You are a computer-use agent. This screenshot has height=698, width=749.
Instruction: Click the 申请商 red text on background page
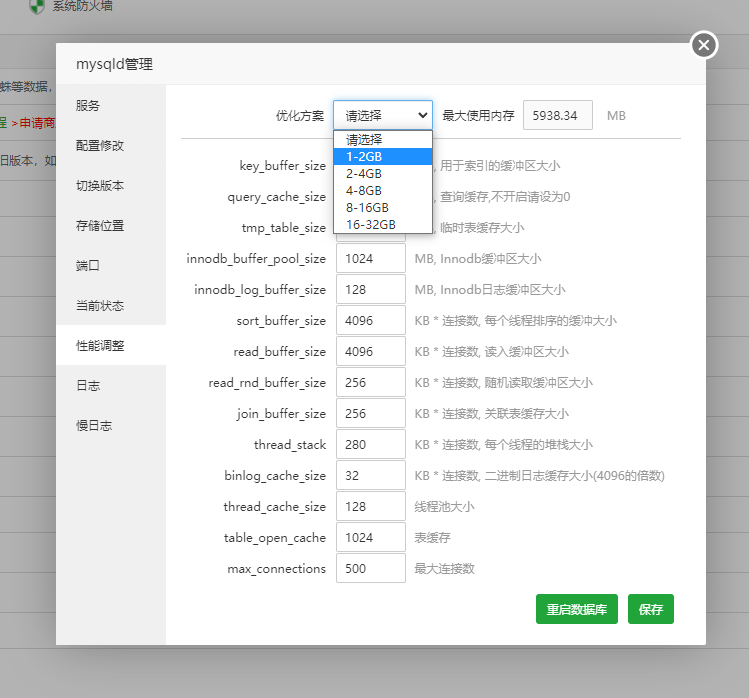pos(37,123)
